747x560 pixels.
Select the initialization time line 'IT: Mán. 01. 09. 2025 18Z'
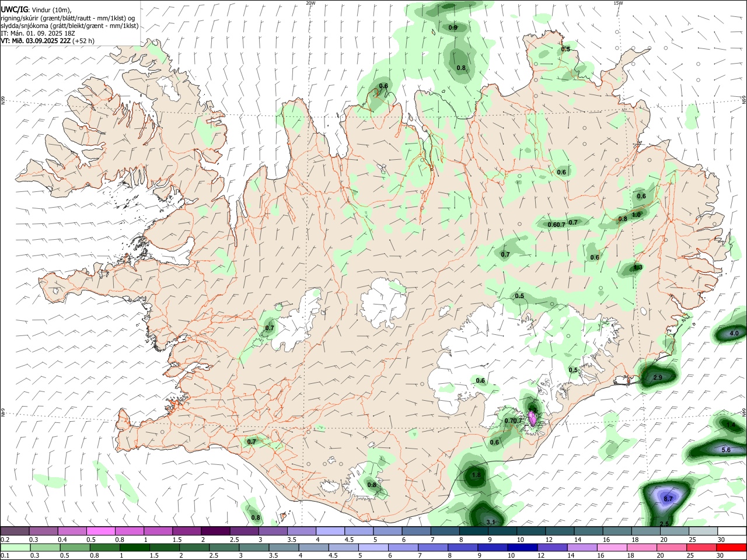(37, 33)
